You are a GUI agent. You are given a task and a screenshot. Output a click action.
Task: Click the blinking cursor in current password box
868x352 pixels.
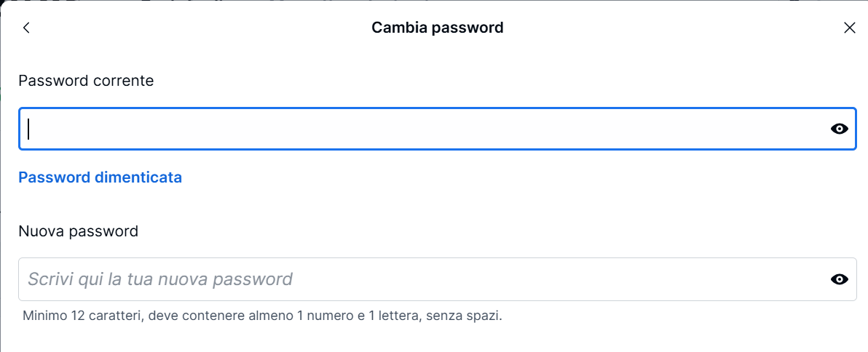(28, 129)
